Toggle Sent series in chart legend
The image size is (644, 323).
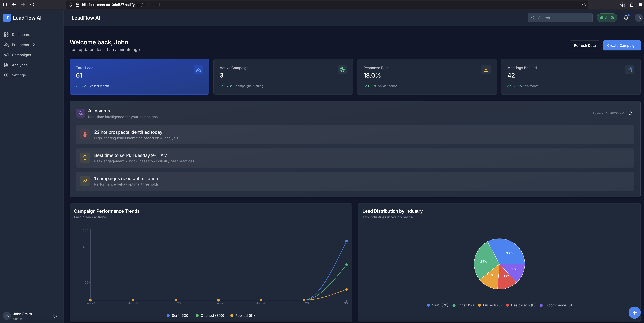[178, 316]
